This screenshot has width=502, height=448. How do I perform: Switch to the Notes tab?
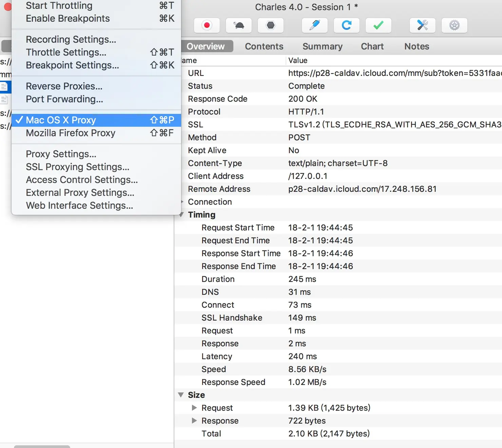[417, 46]
